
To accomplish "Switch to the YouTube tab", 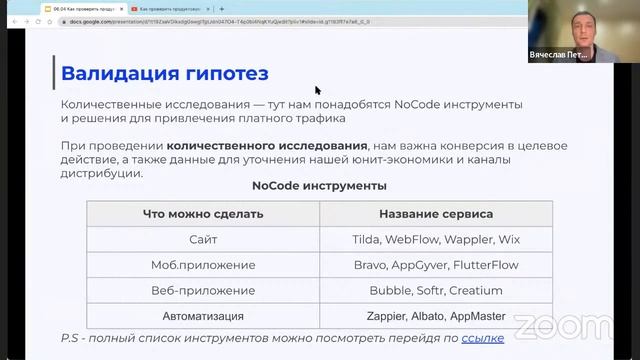I will pyautogui.click(x=171, y=9).
